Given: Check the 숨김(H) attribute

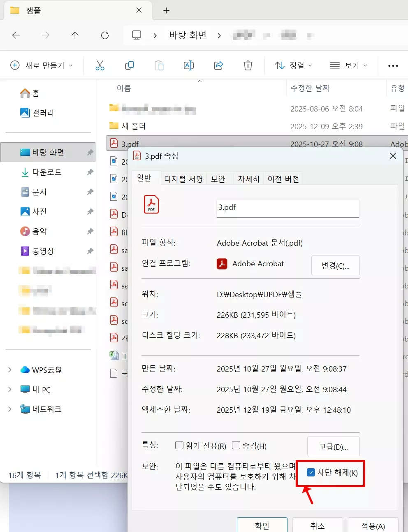Looking at the screenshot, I should point(236,445).
